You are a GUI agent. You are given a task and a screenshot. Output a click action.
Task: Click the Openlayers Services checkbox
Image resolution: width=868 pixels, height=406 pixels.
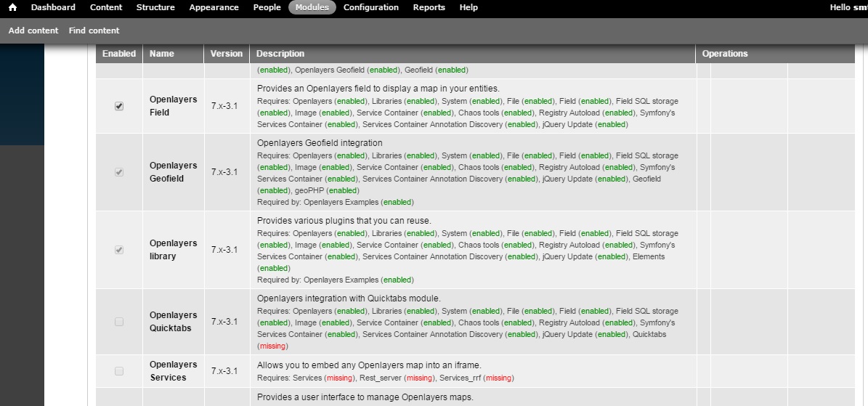[x=119, y=371]
